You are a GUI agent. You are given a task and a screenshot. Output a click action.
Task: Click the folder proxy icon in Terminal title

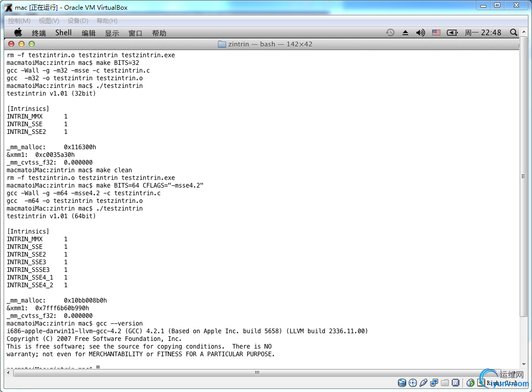point(222,44)
